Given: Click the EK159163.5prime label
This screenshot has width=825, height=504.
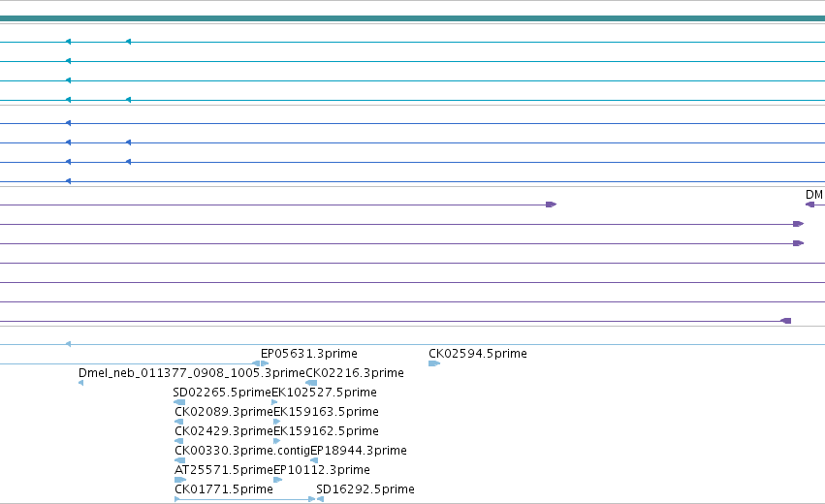Looking at the screenshot, I should click(x=326, y=411).
